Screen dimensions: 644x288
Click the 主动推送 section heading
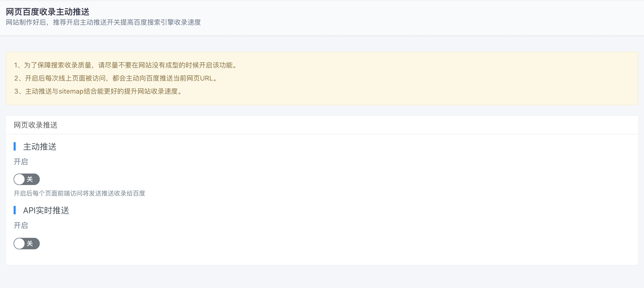(x=40, y=147)
